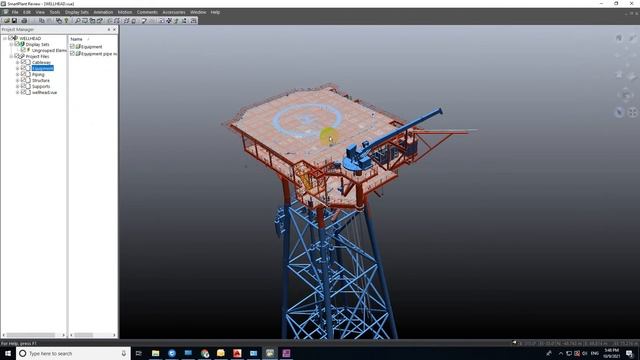Open the Edit menu
Image resolution: width=640 pixels, height=360 pixels.
coord(27,12)
